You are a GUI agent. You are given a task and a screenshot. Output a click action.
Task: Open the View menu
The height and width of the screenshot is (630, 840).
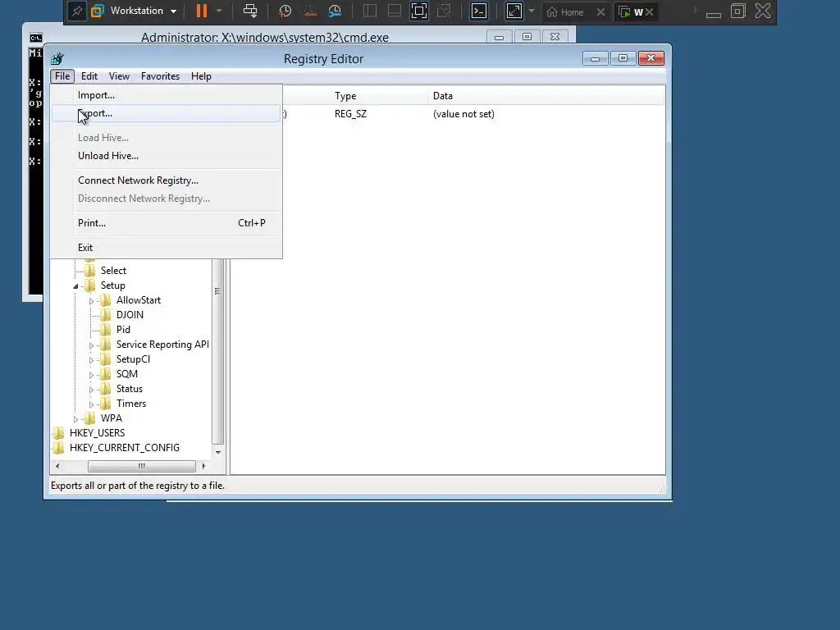[x=119, y=76]
